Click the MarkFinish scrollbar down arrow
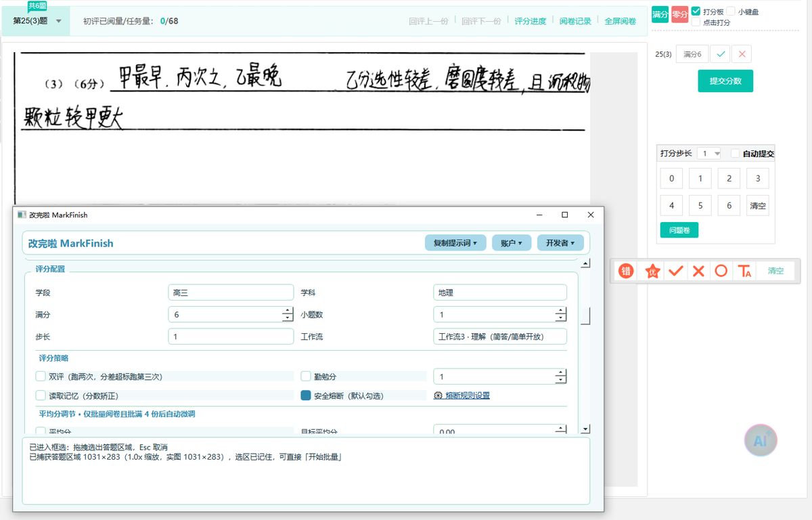Viewport: 812px width, 520px height. click(586, 429)
